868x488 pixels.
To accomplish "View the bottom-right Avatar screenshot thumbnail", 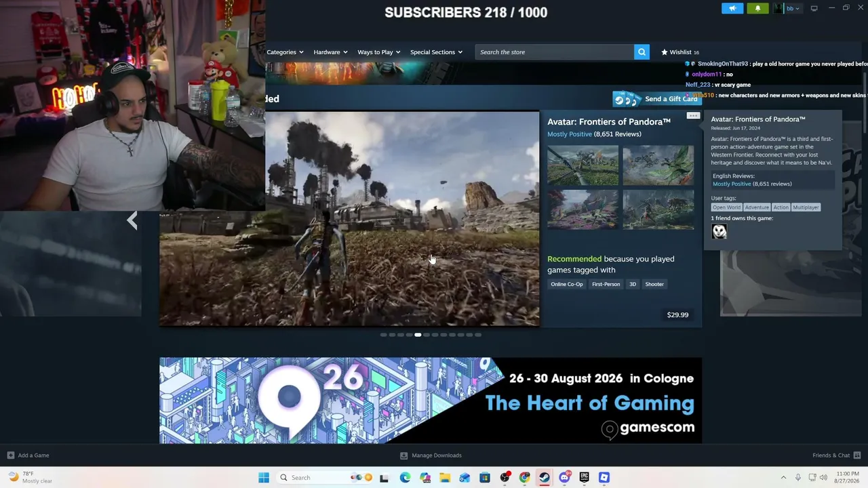I will (x=658, y=209).
